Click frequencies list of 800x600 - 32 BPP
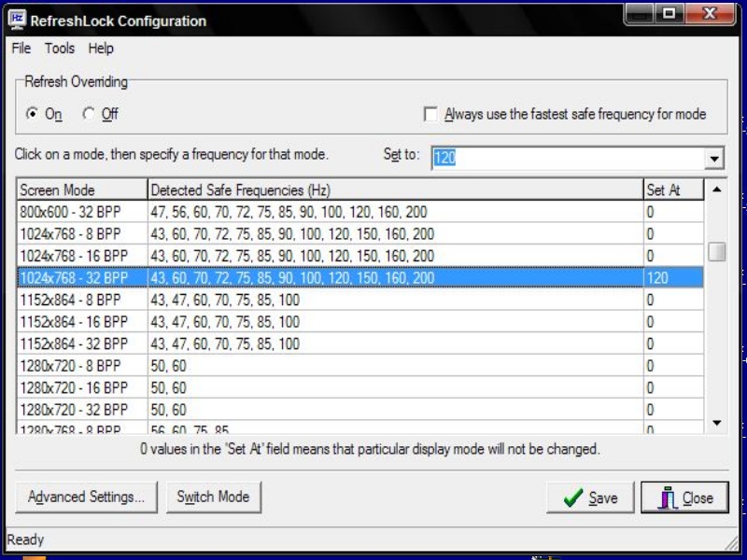The width and height of the screenshot is (747, 560). (x=289, y=212)
